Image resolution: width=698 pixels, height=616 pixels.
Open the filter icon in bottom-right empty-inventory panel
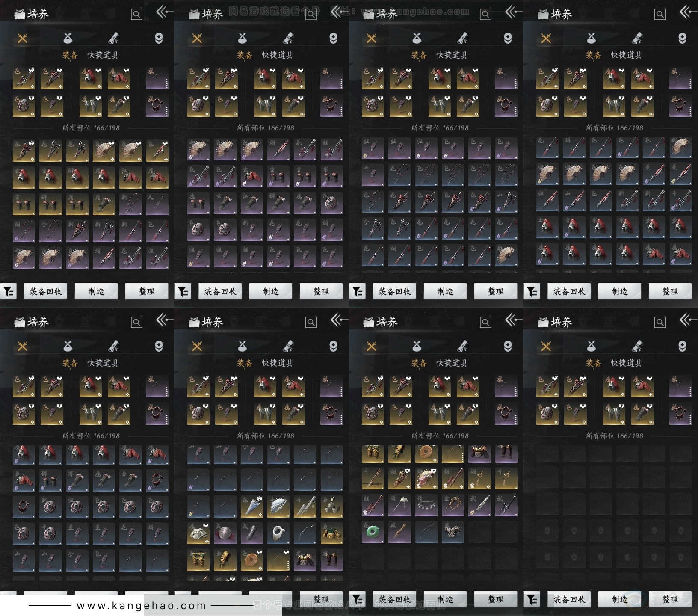(532, 600)
